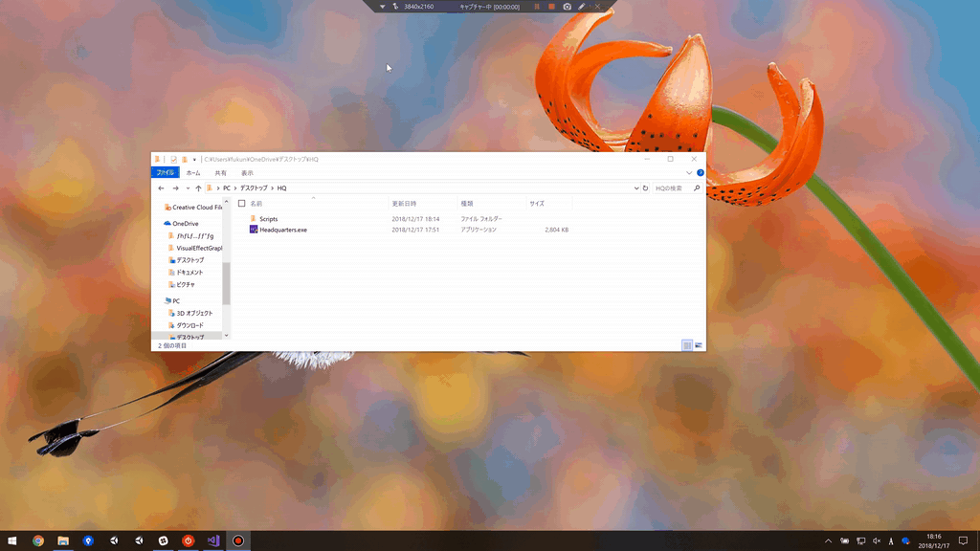Click the 2,804 KB size value
Image resolution: width=980 pixels, height=551 pixels.
556,230
